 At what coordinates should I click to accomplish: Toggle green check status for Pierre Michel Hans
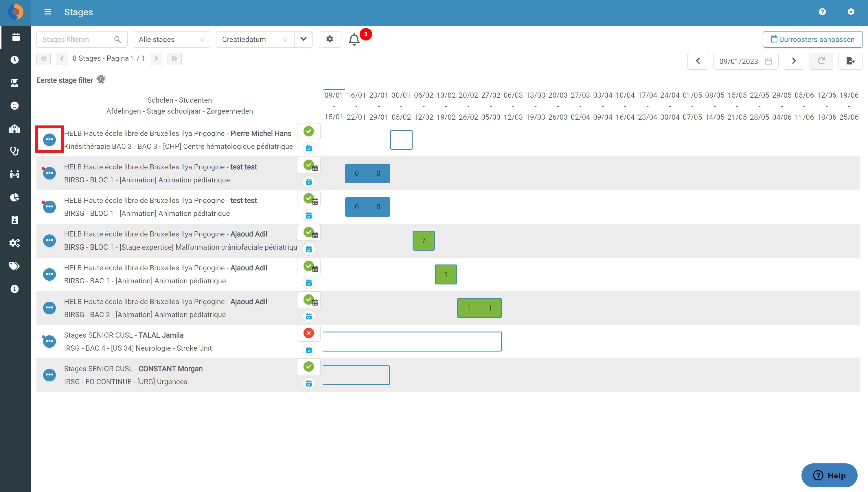click(309, 132)
